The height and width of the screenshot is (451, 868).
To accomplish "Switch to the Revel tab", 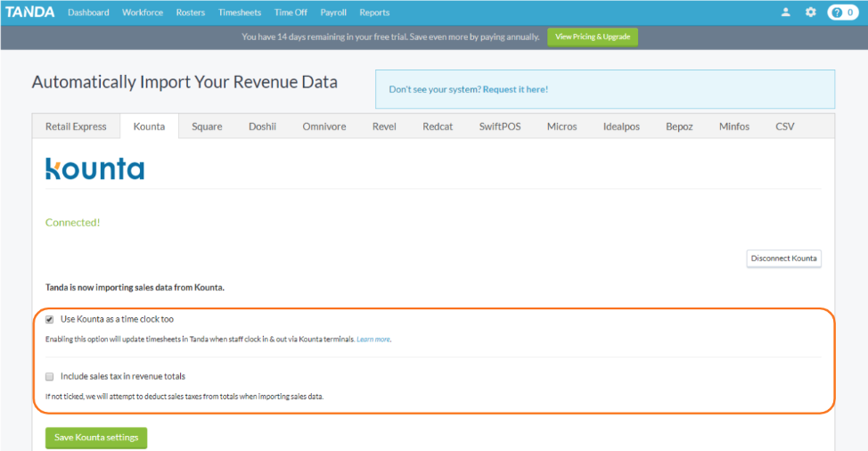I will click(x=384, y=127).
